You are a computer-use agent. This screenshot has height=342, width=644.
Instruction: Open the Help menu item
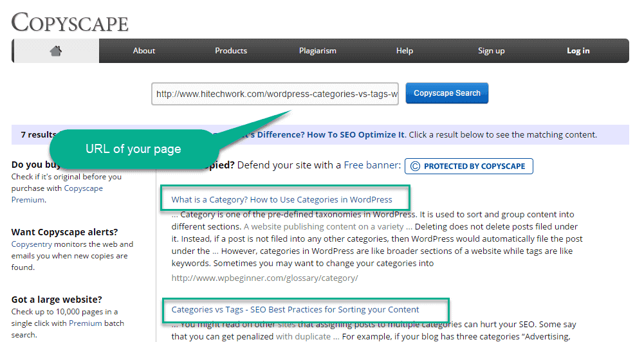click(405, 51)
